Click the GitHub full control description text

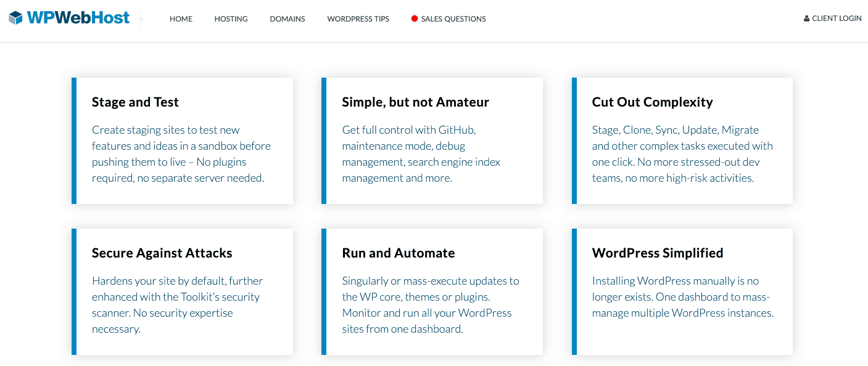pos(421,154)
